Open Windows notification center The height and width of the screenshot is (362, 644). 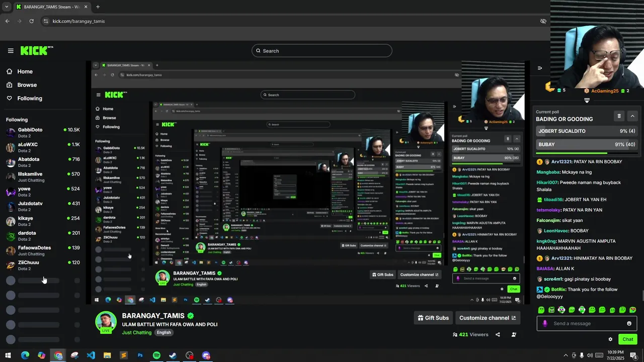(633, 355)
